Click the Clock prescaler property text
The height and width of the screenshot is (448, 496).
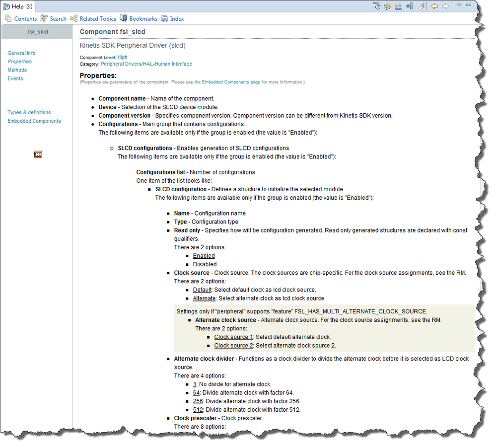[195, 418]
